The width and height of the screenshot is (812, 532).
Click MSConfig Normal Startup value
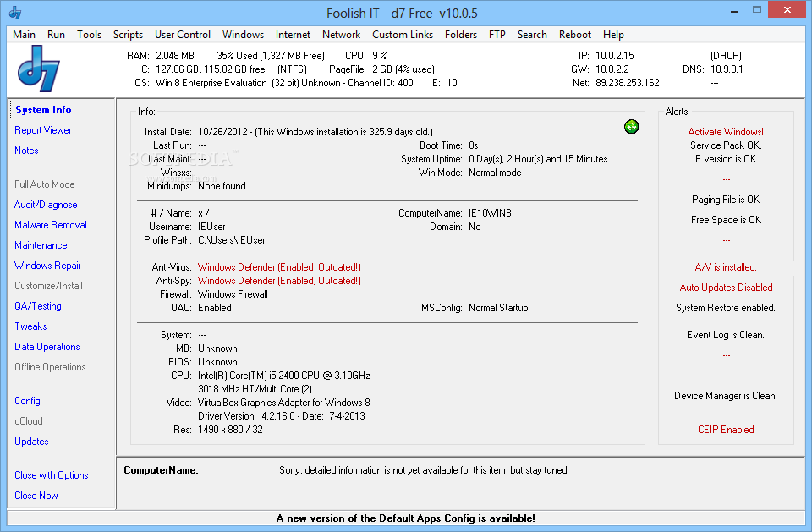(498, 307)
